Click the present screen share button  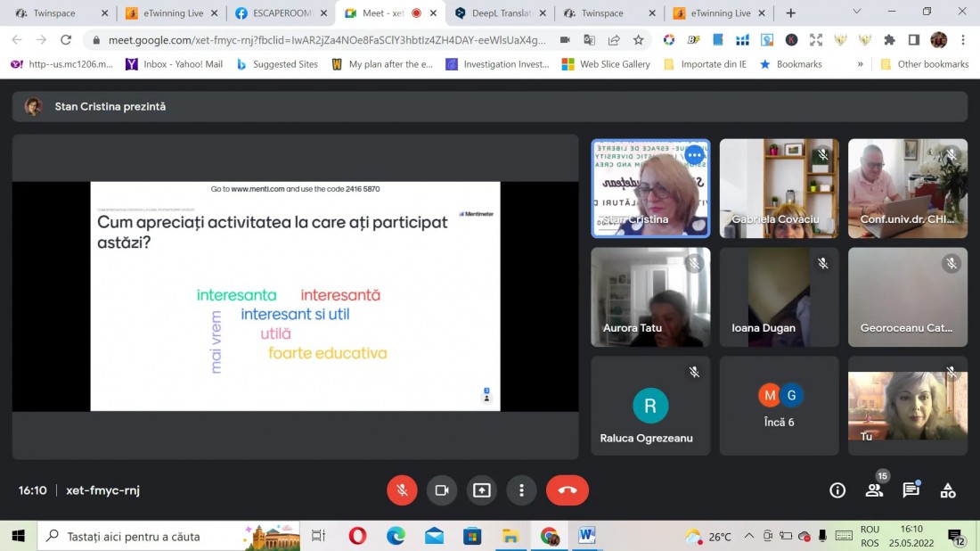click(481, 490)
